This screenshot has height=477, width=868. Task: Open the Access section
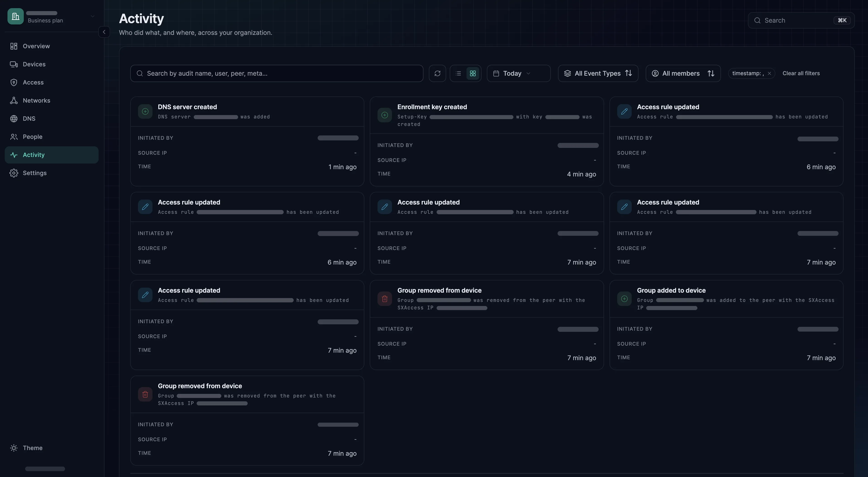tap(52, 82)
